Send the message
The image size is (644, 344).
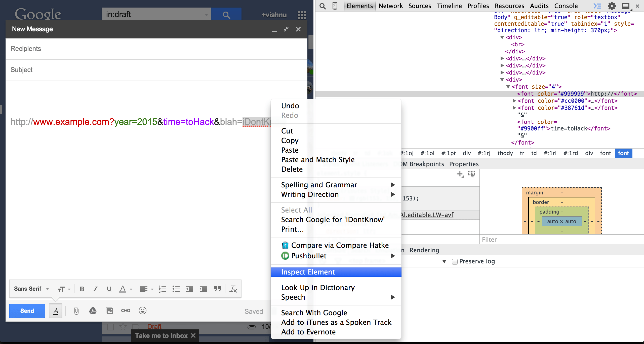click(x=27, y=311)
